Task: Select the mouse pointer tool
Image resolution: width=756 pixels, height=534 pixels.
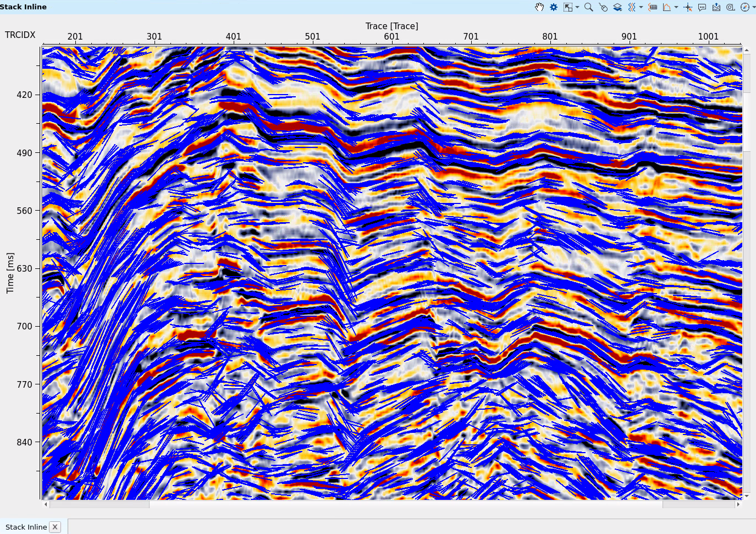Action: point(603,7)
